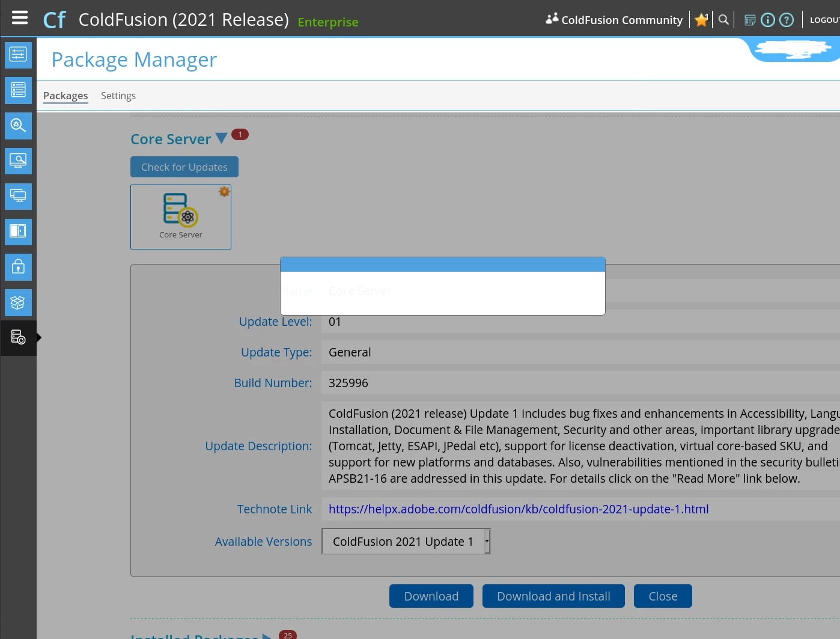Click the blue header bar of the popup

coord(443,264)
